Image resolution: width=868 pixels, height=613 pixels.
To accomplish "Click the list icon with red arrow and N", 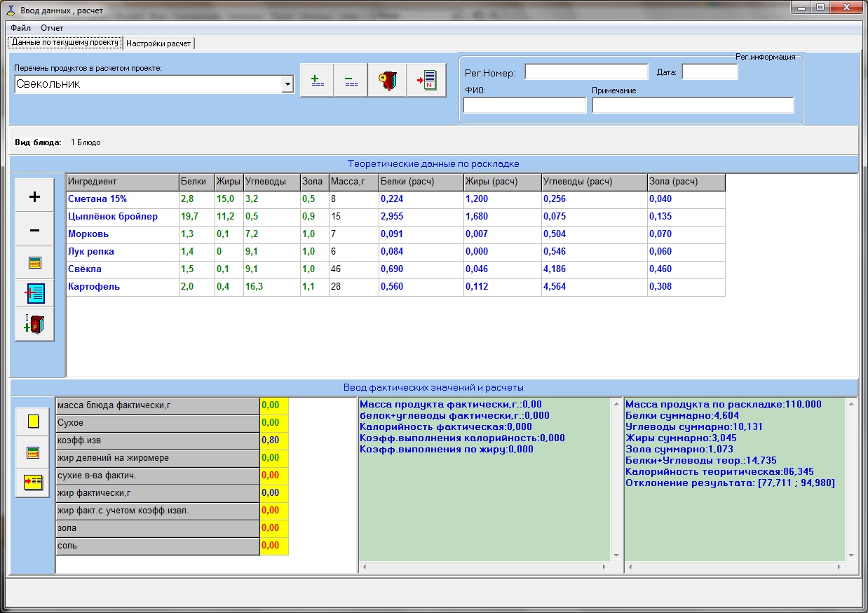I will tap(426, 80).
